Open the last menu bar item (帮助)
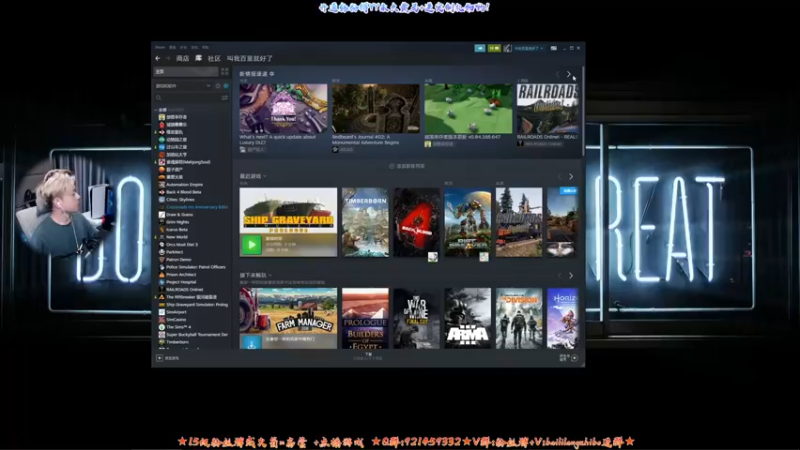Viewport: 800px width, 450px height. 205,47
